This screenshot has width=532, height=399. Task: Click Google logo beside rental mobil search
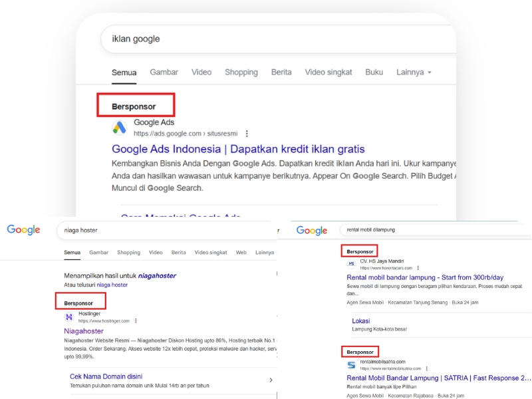[x=312, y=230]
